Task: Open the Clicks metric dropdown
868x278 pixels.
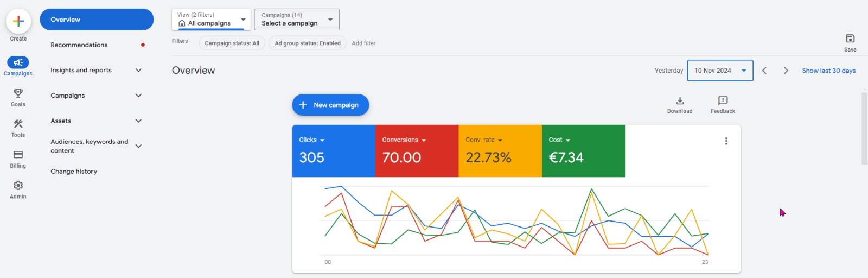Action: coord(312,140)
